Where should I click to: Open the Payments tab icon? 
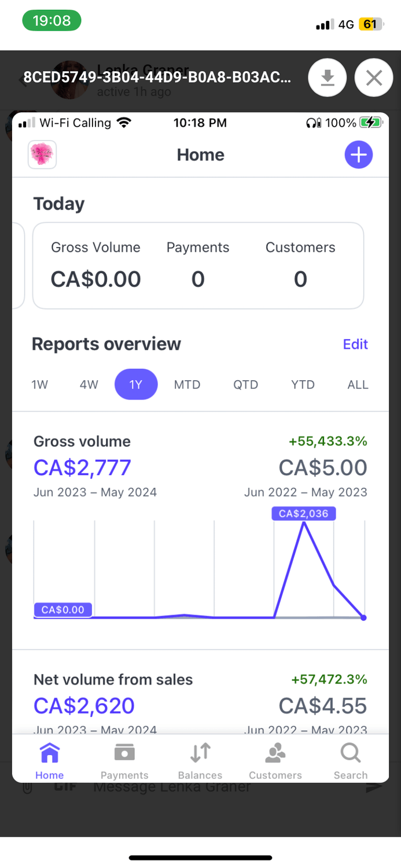tap(124, 753)
